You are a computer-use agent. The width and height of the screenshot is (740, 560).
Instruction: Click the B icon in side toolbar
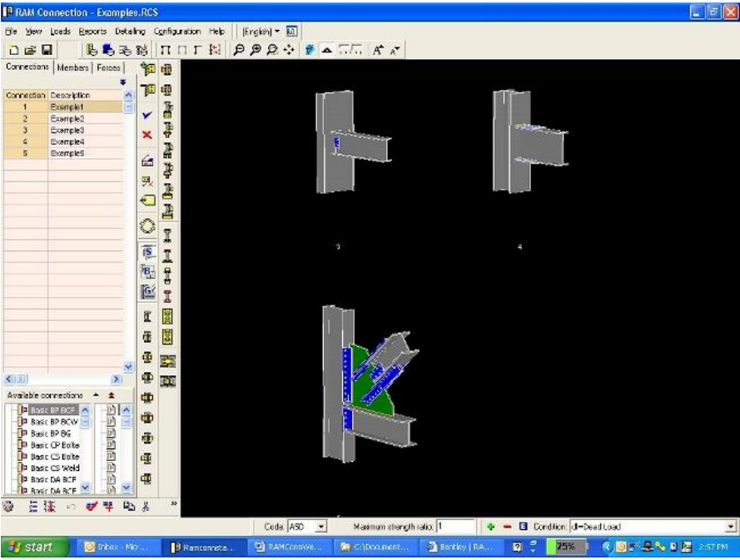147,272
